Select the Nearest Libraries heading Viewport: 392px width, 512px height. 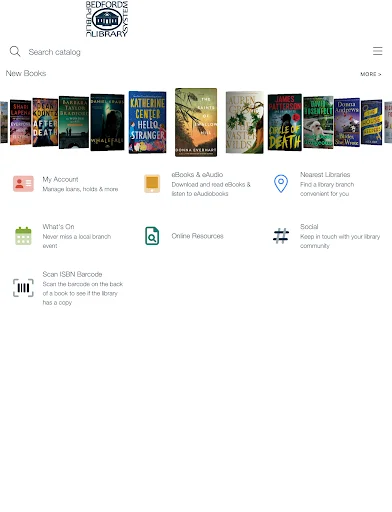[325, 175]
